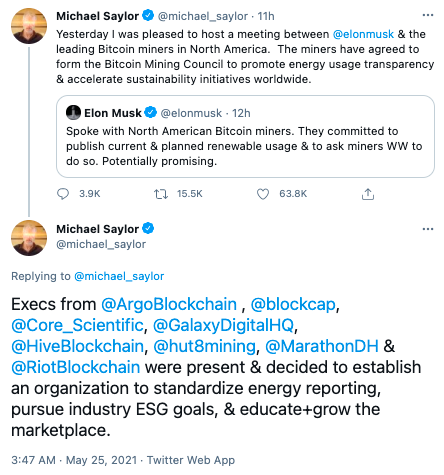Open the @elonmusk mention in first tweet
The image size is (444, 475).
pyautogui.click(x=363, y=34)
